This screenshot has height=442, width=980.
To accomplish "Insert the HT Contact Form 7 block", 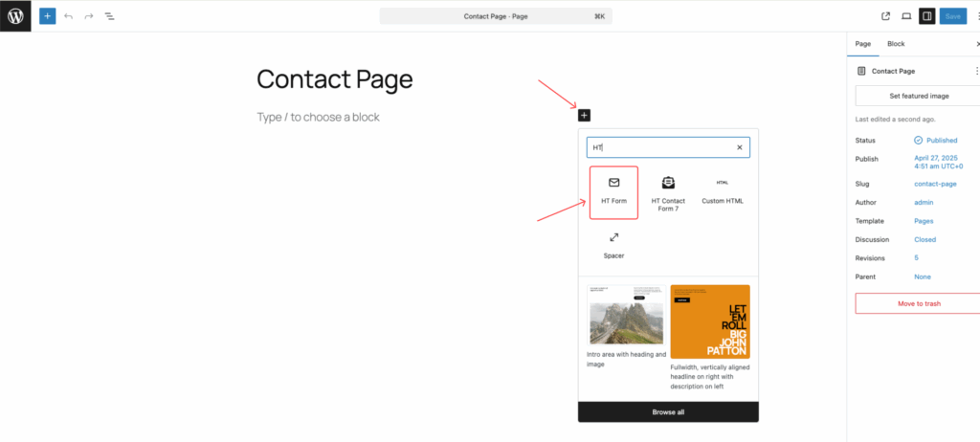I will pos(668,192).
